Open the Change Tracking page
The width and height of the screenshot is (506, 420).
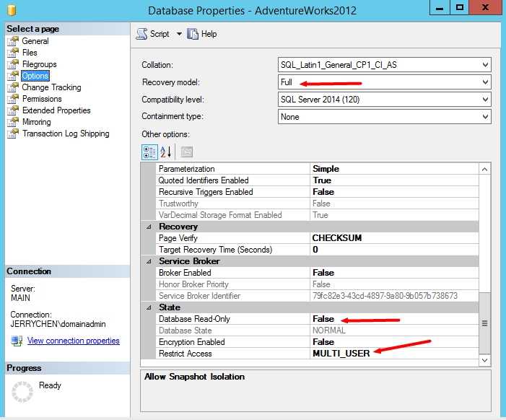[x=52, y=87]
